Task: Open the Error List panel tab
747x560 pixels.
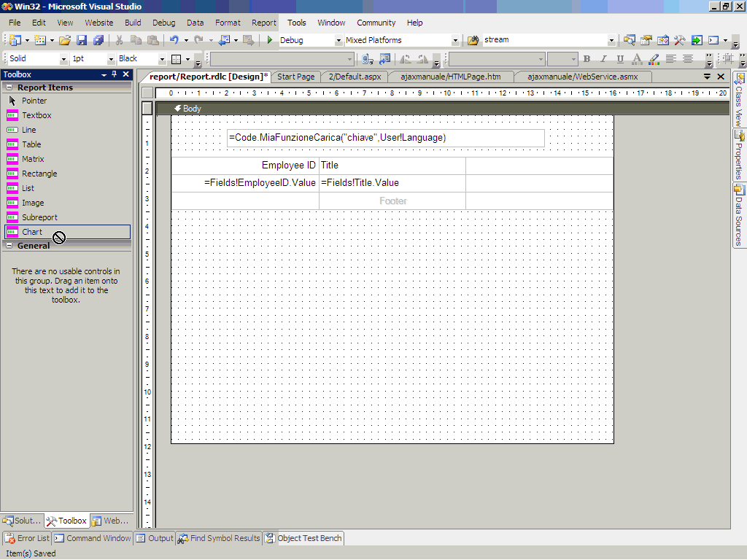Action: [x=27, y=538]
